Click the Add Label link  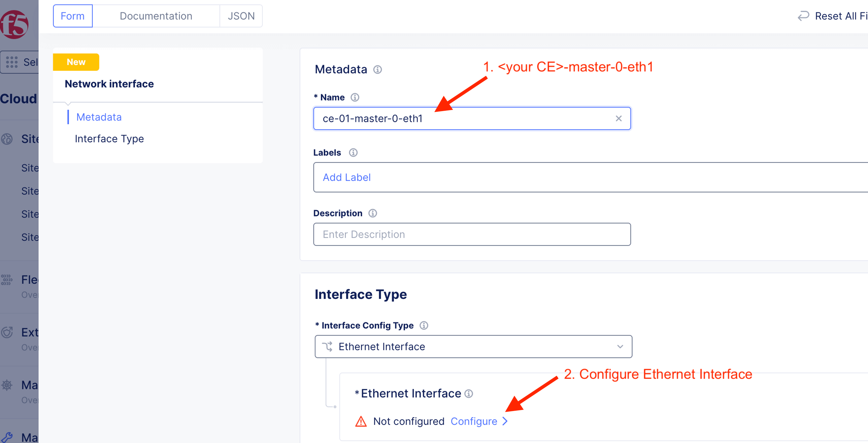pos(346,177)
